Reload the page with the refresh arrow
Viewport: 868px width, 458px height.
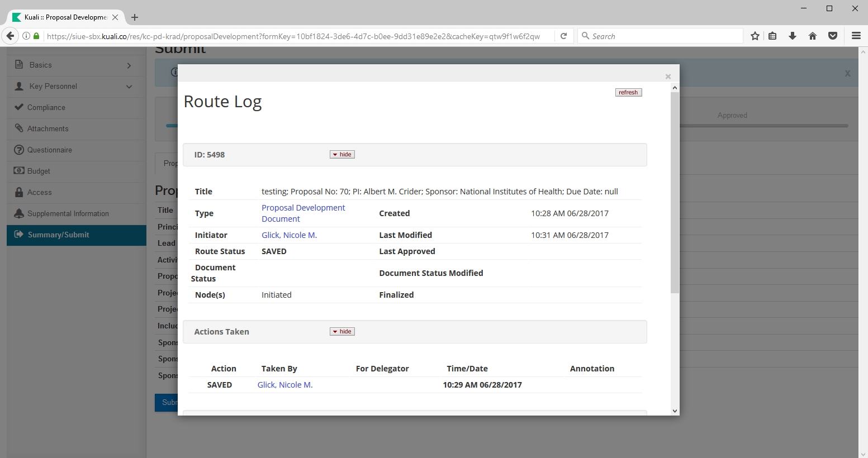pyautogui.click(x=564, y=36)
